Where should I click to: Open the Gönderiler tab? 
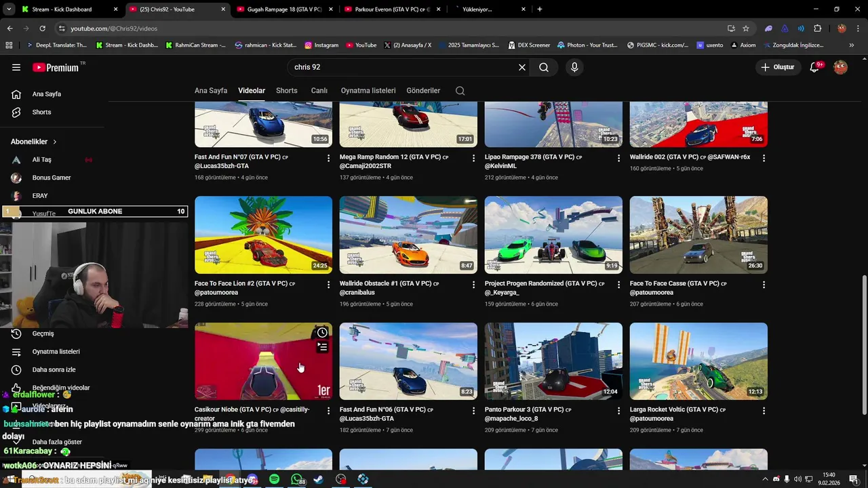(x=423, y=91)
